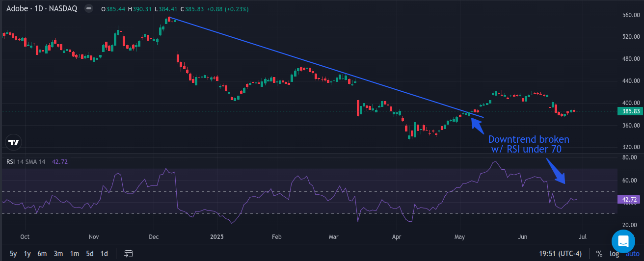This screenshot has height=261, width=644.
Task: Click the current price label 385.83 on axis
Action: pyautogui.click(x=630, y=111)
